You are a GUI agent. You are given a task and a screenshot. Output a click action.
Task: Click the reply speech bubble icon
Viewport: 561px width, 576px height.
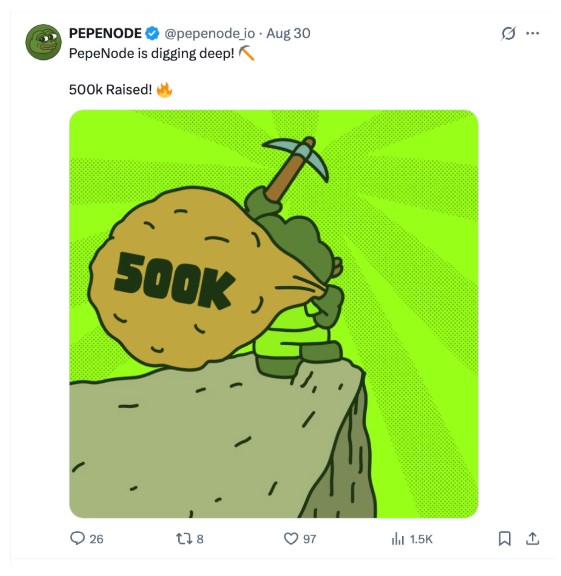pos(77,539)
